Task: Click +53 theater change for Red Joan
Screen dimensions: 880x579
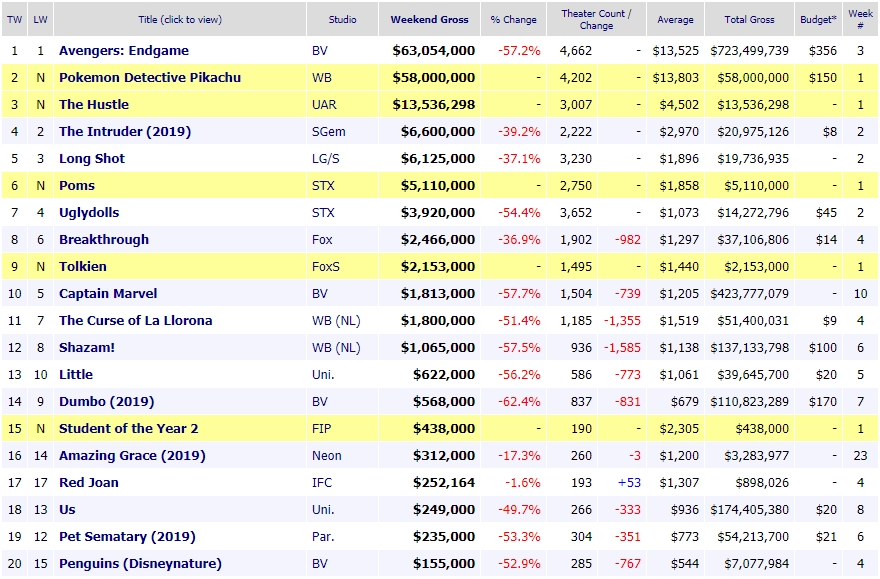Action: coord(629,482)
